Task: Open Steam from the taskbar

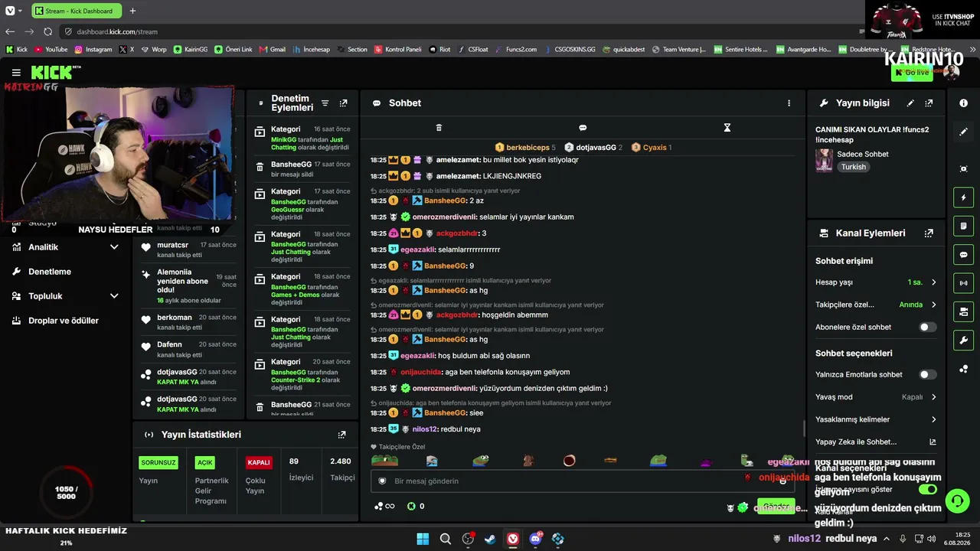Action: [x=490, y=539]
